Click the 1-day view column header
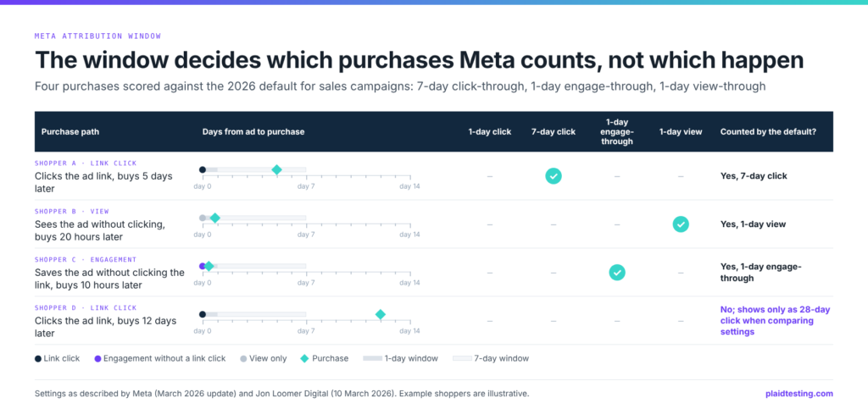The width and height of the screenshot is (868, 420). 681,132
